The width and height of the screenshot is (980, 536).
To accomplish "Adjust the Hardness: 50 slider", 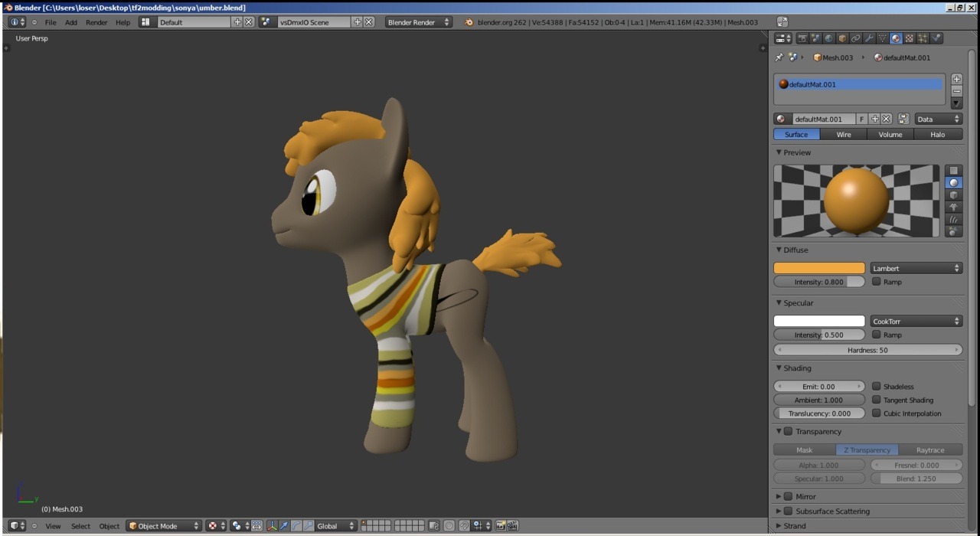I will (868, 350).
